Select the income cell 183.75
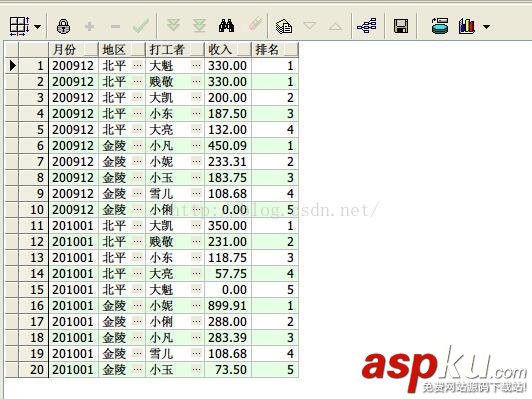 [228, 177]
